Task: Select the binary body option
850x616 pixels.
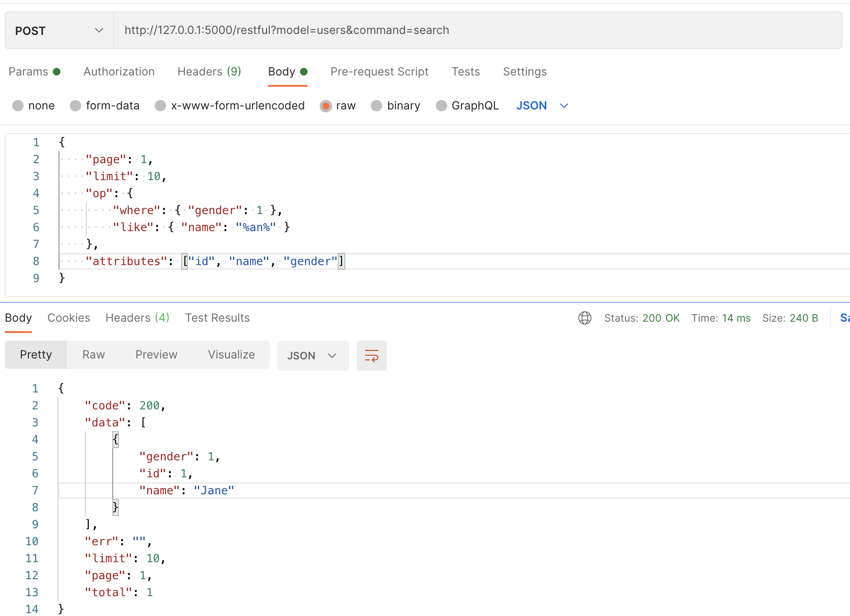Action: tap(376, 106)
